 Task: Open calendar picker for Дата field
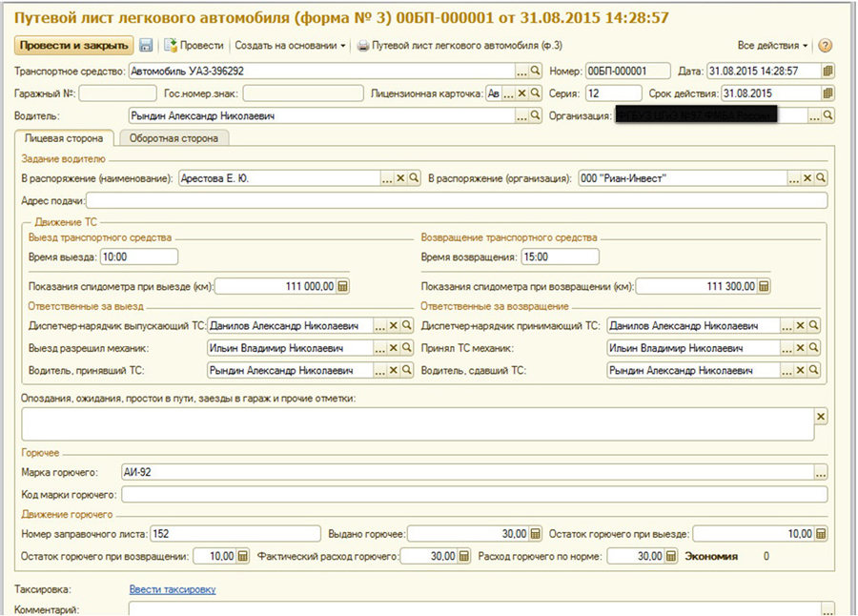(827, 71)
